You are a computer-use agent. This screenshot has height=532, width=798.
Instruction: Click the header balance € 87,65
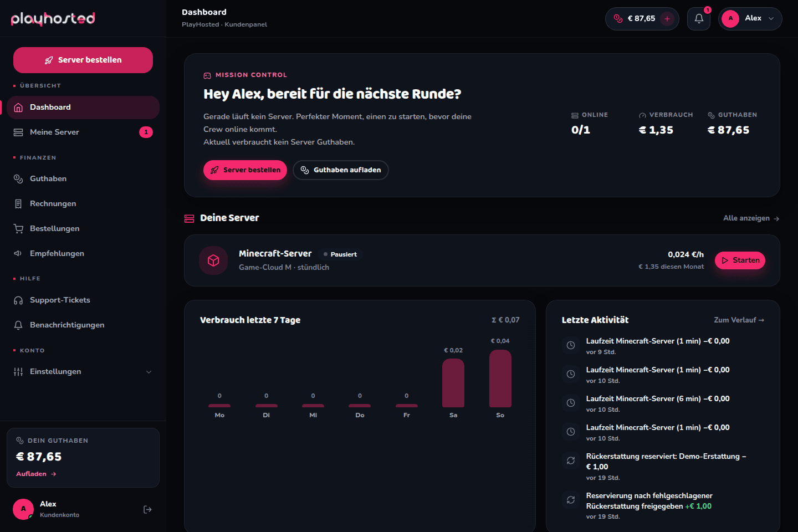click(x=641, y=19)
